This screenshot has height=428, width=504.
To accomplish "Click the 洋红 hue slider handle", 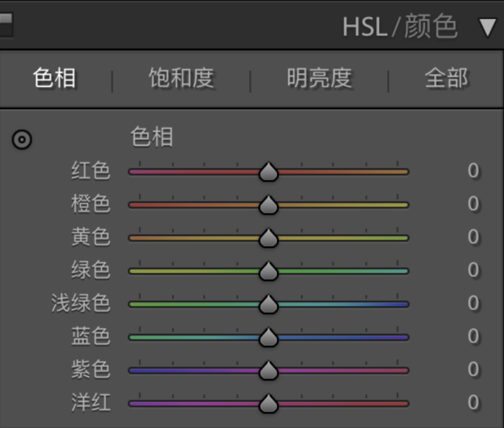I will pyautogui.click(x=268, y=404).
